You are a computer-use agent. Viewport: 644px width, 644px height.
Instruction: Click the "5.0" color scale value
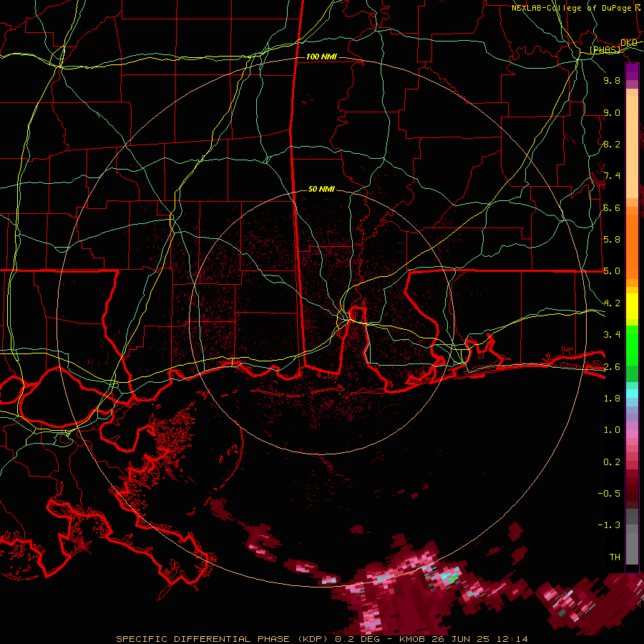612,271
